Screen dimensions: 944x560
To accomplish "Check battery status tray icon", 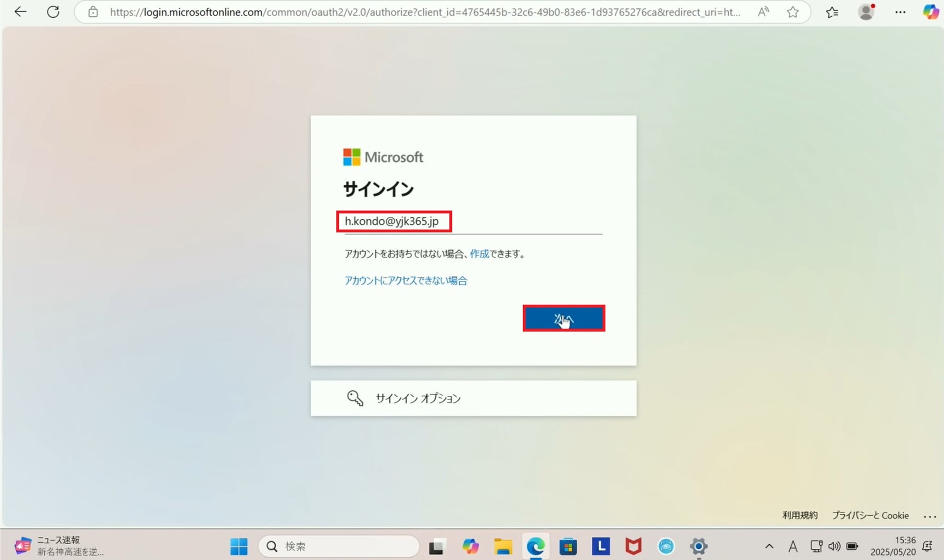I will pos(852,546).
